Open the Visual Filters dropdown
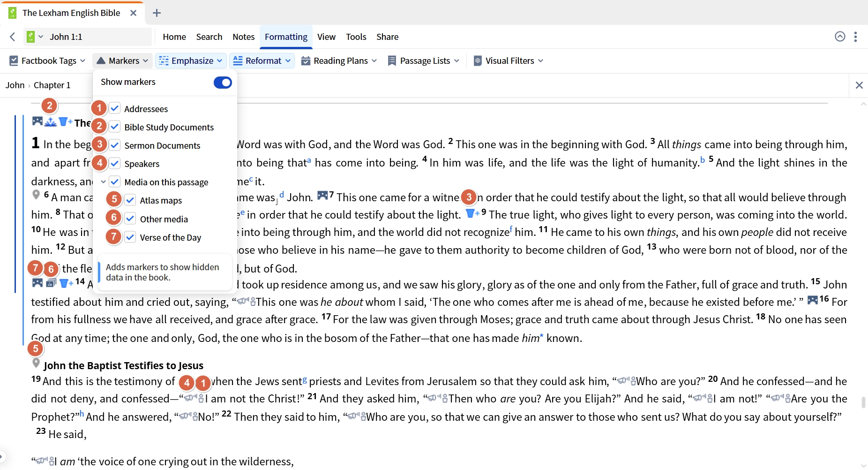The width and height of the screenshot is (868, 470). pos(509,61)
